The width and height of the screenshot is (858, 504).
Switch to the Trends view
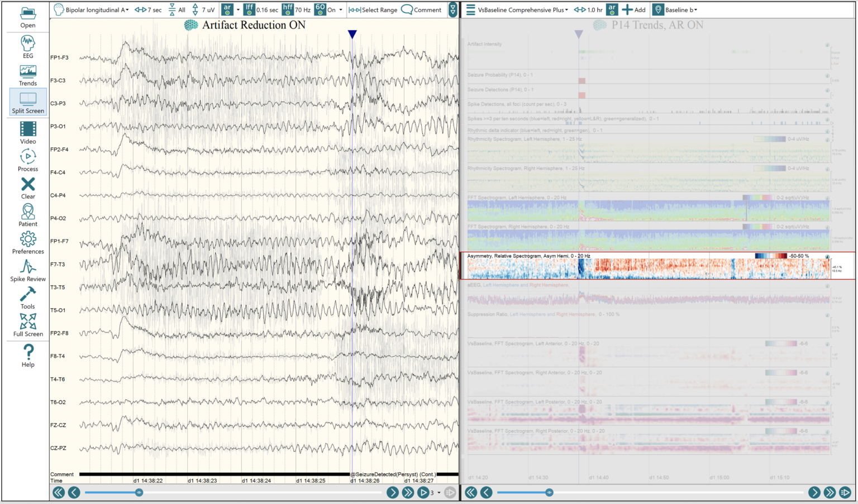click(28, 75)
